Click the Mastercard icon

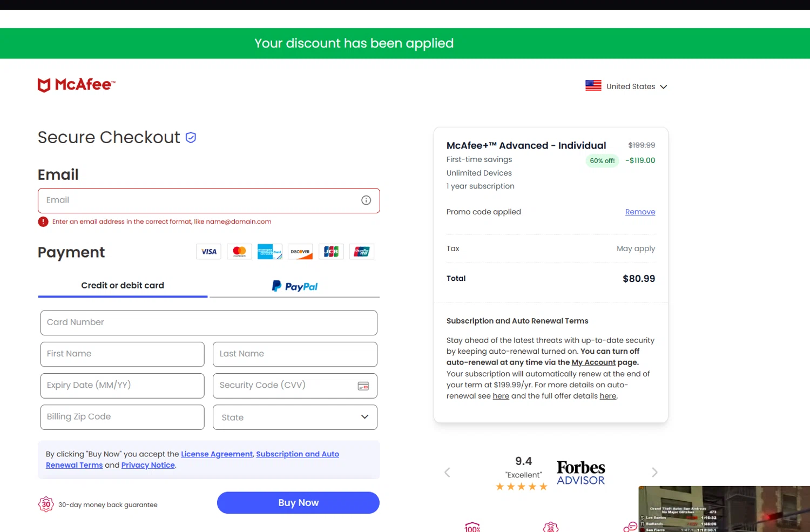coord(239,252)
